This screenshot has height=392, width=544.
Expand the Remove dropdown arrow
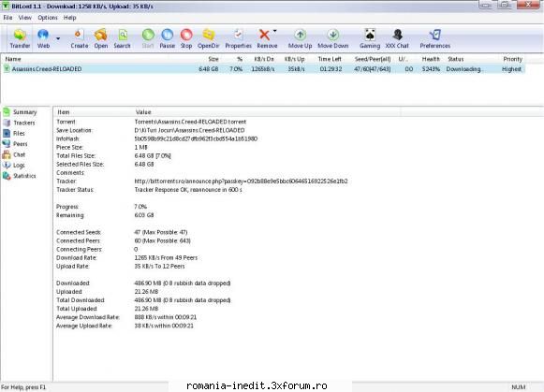pyautogui.click(x=274, y=31)
